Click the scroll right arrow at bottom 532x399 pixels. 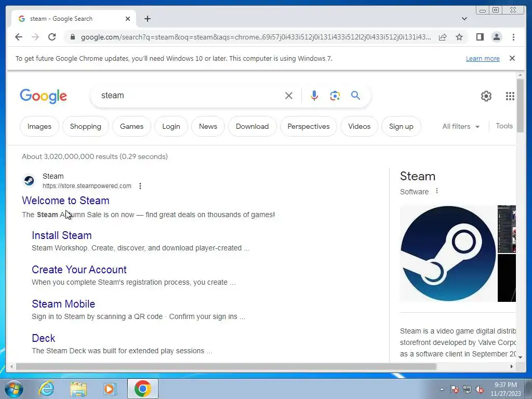[512, 366]
